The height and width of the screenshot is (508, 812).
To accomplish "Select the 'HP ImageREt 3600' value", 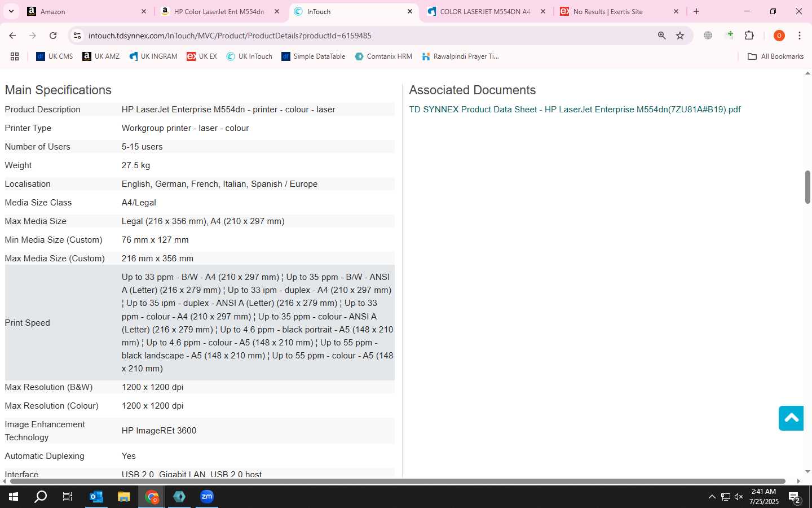I will (x=159, y=431).
